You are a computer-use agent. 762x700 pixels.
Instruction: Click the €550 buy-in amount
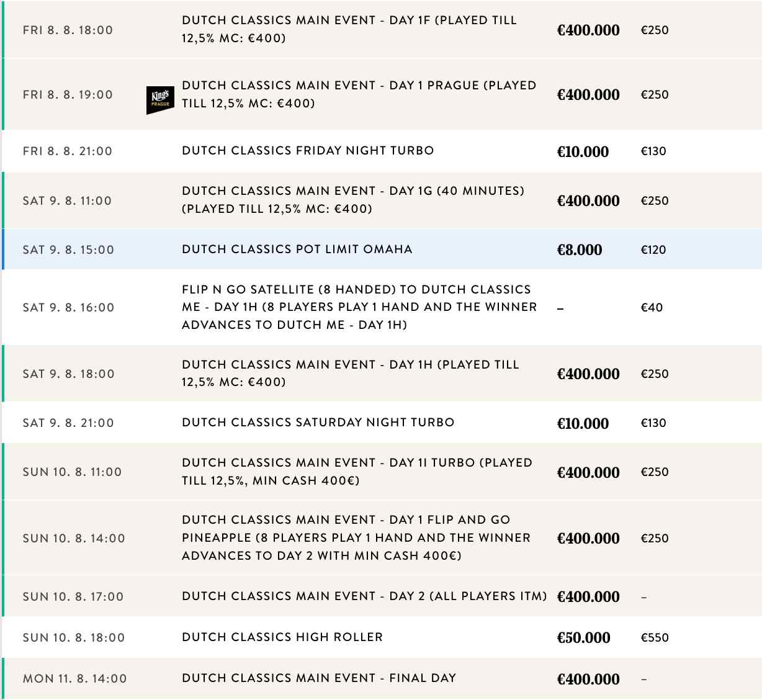pyautogui.click(x=655, y=637)
